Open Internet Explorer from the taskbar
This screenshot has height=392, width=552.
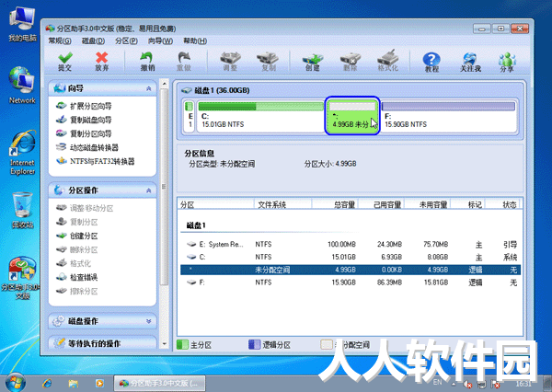click(x=47, y=383)
